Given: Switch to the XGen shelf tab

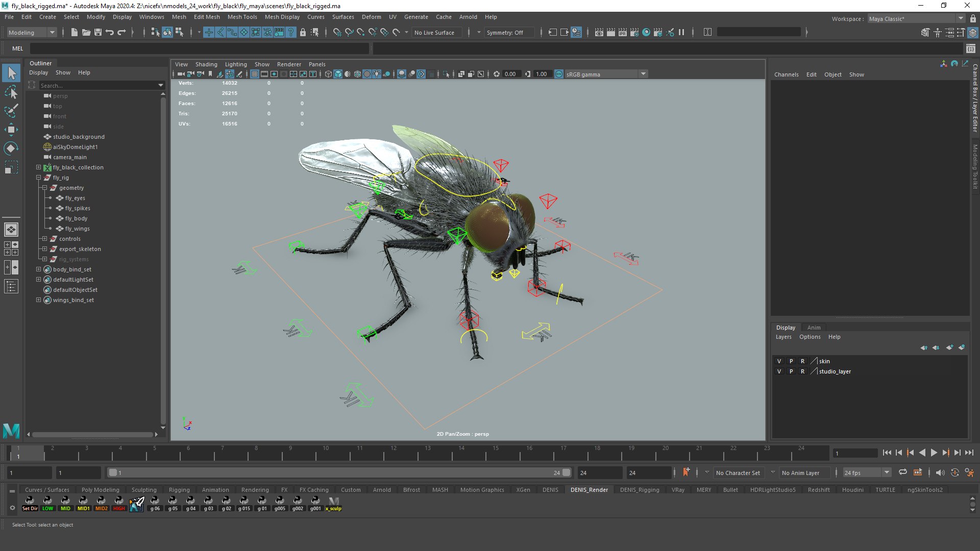Looking at the screenshot, I should click(523, 490).
